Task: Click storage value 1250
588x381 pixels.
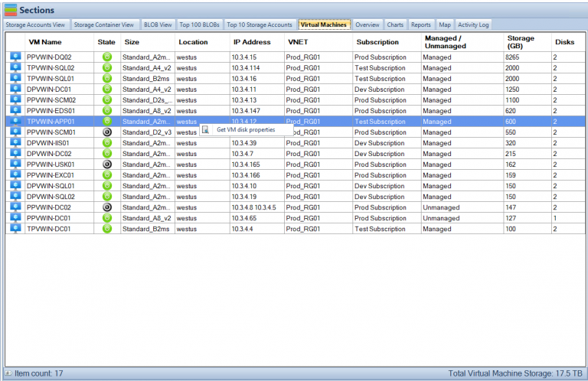Action: tap(528, 90)
